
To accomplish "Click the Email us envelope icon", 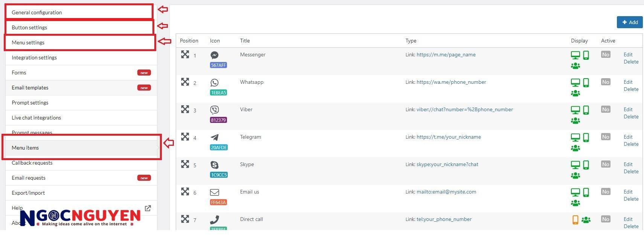I will click(x=215, y=192).
